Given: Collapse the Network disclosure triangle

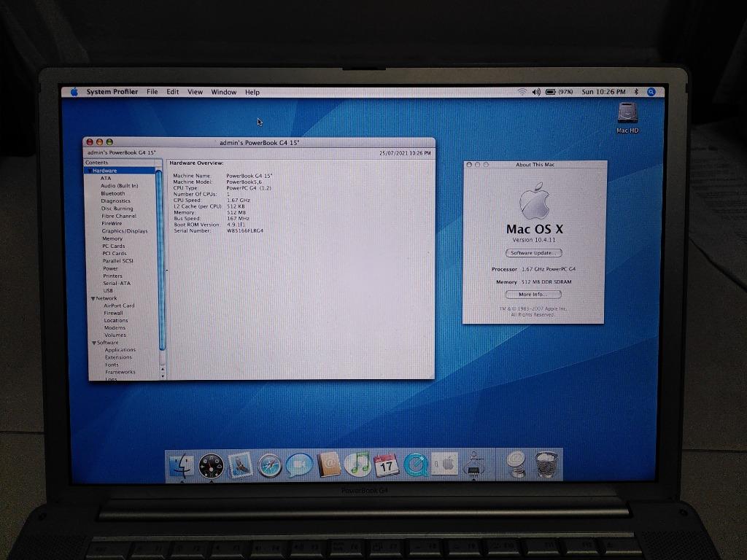Looking at the screenshot, I should pos(93,298).
